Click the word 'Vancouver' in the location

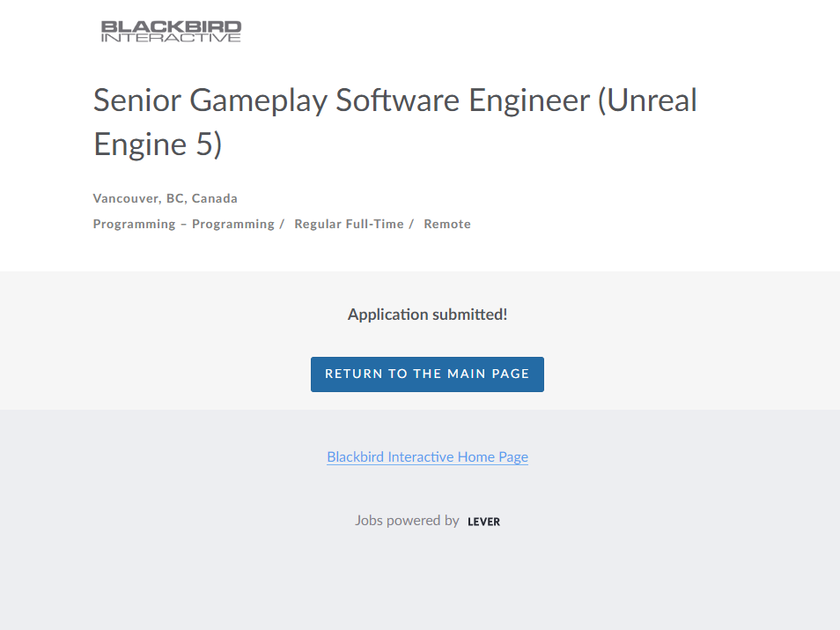(126, 198)
